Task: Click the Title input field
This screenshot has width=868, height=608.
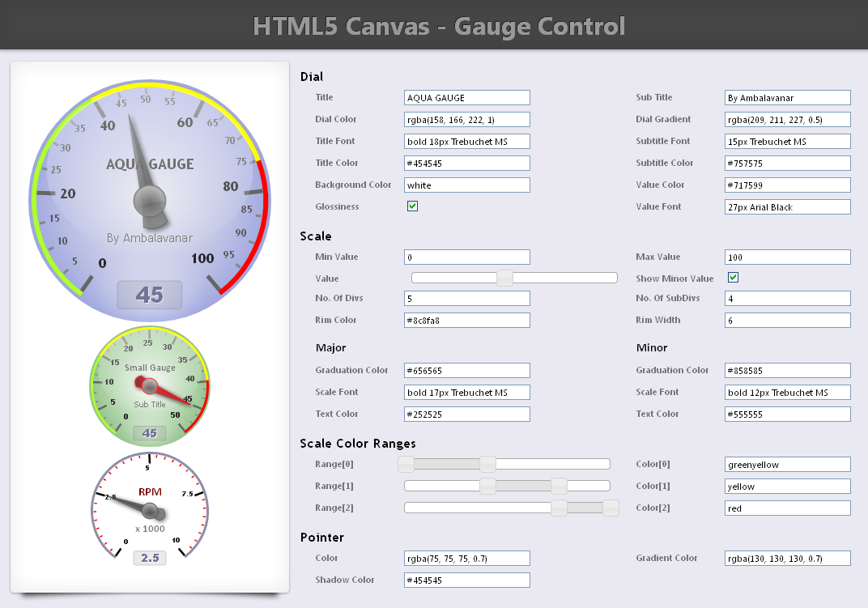Action: click(466, 98)
